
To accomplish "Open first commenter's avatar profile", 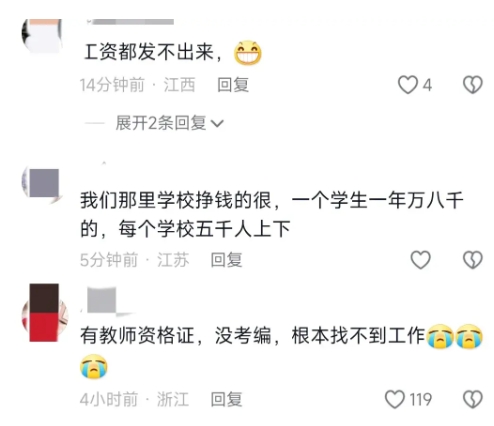I will coord(42,36).
